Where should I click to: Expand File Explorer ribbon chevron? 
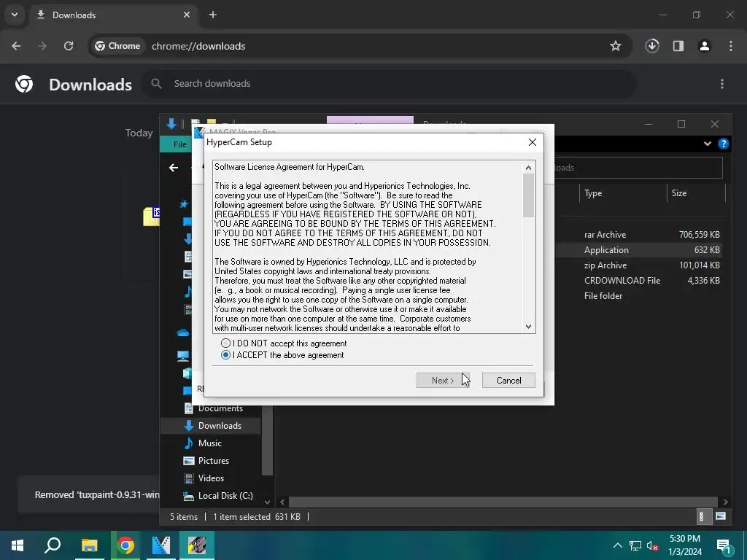pyautogui.click(x=708, y=144)
